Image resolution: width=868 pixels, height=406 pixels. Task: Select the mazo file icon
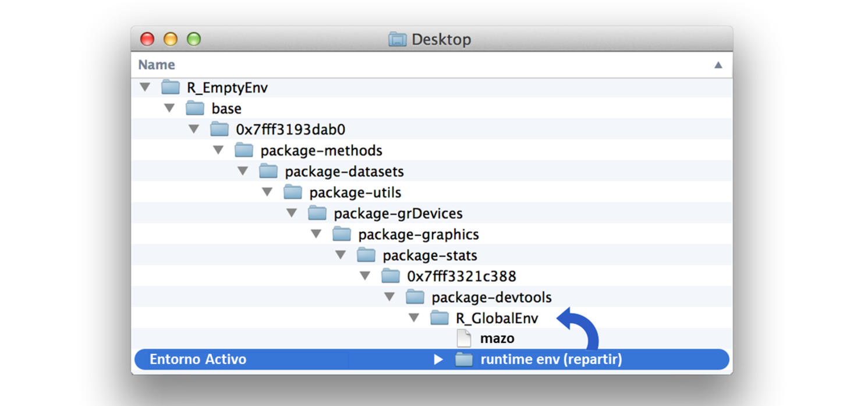(463, 338)
